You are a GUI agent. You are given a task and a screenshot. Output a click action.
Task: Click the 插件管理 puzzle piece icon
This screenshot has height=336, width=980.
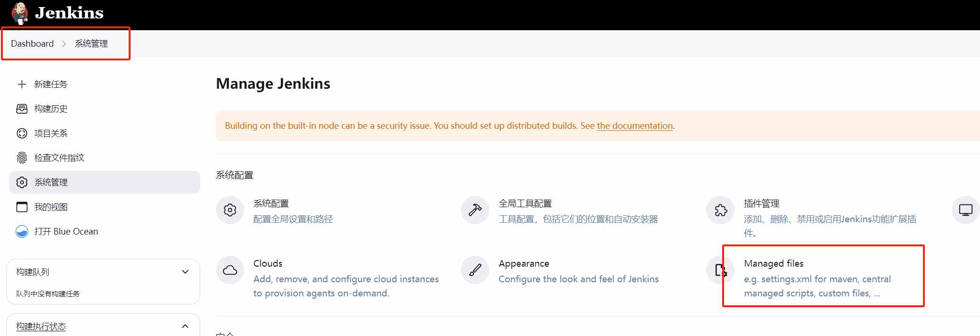pyautogui.click(x=720, y=210)
